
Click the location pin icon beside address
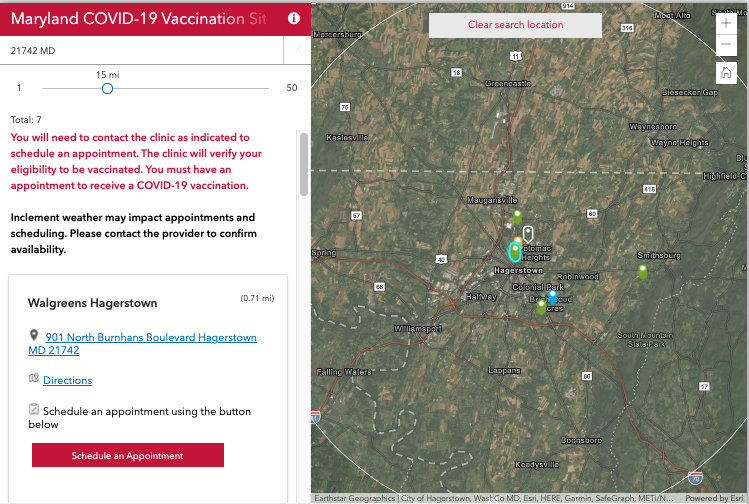[x=33, y=335]
